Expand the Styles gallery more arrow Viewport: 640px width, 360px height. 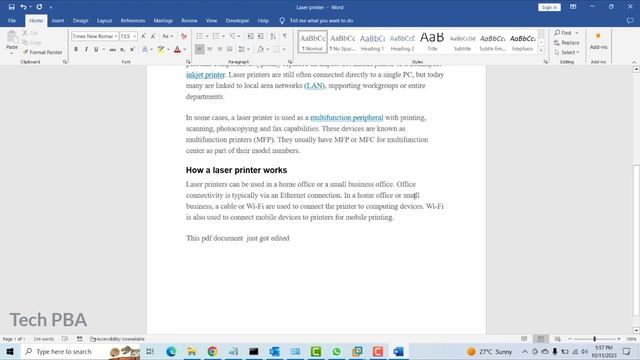point(541,51)
